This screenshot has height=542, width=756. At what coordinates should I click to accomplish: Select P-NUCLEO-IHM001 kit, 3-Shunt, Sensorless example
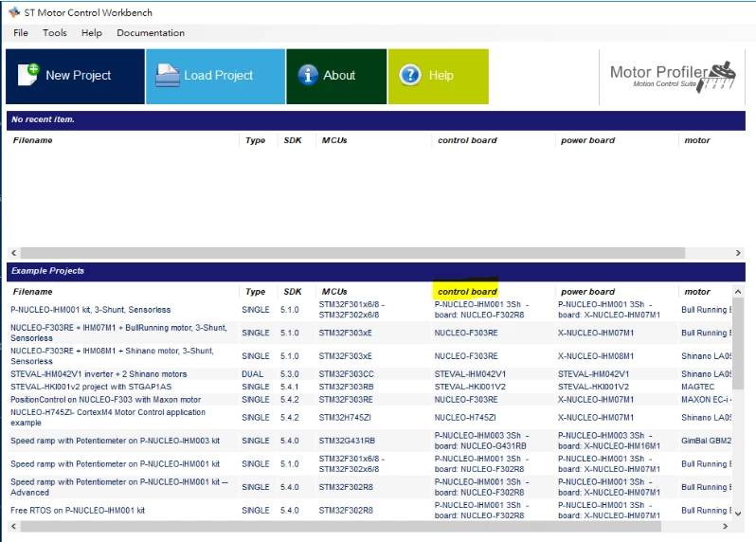91,310
